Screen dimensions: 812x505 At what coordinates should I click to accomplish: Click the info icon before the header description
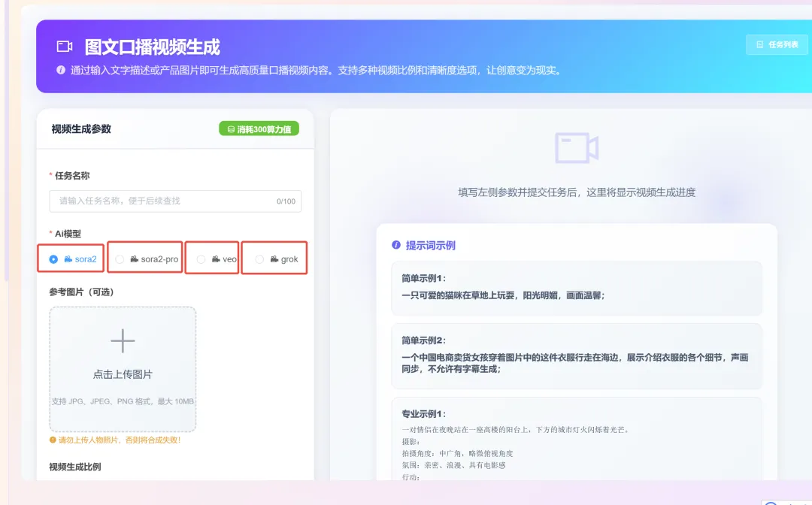pyautogui.click(x=61, y=70)
